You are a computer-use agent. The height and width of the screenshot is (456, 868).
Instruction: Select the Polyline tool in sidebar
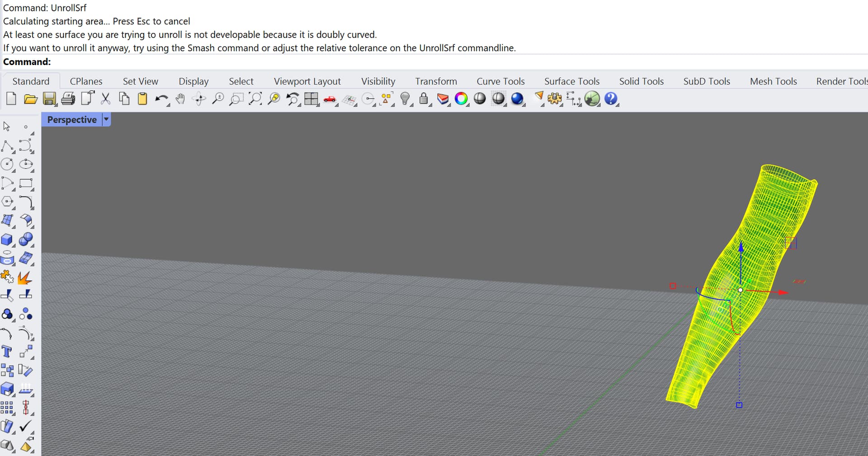coord(7,146)
